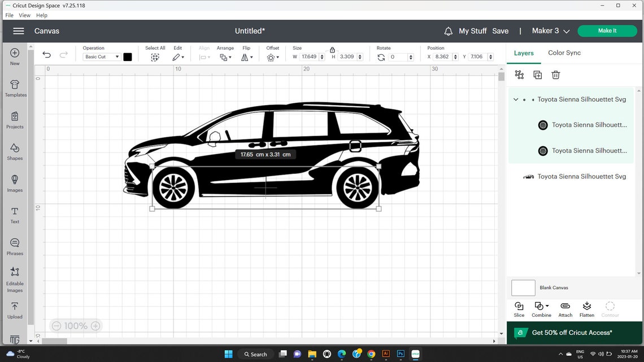Open the Basic Cut operation dropdown
Image resolution: width=644 pixels, height=362 pixels.
101,56
